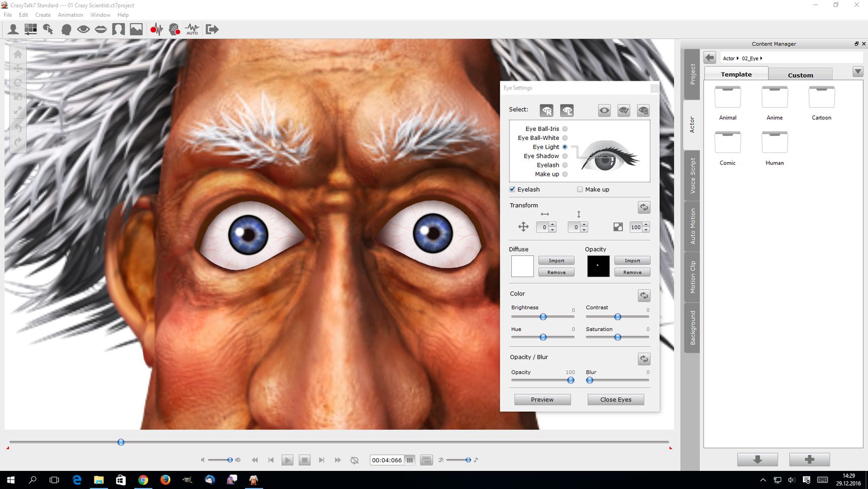Click Undo arrow on canvas sidebar
868x489 pixels.
coord(18,128)
